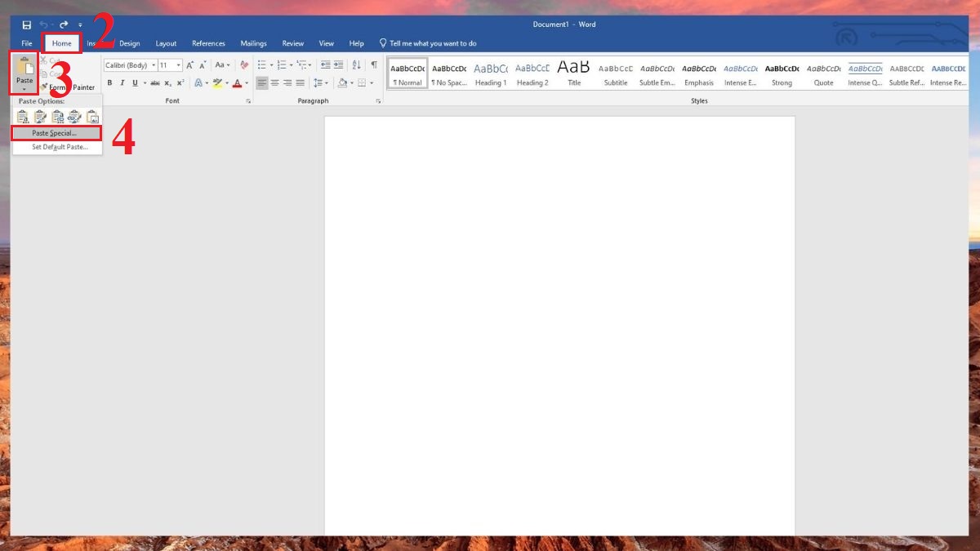
Task: Click the Increase Indent icon
Action: tap(339, 65)
